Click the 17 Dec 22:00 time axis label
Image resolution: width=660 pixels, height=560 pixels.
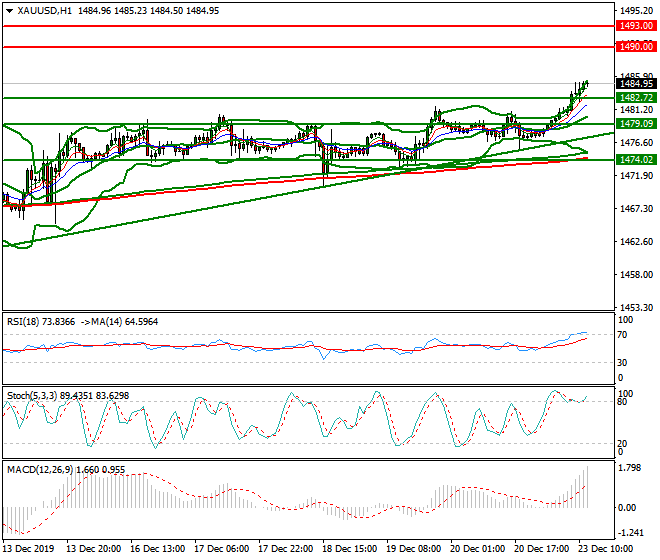(285, 549)
